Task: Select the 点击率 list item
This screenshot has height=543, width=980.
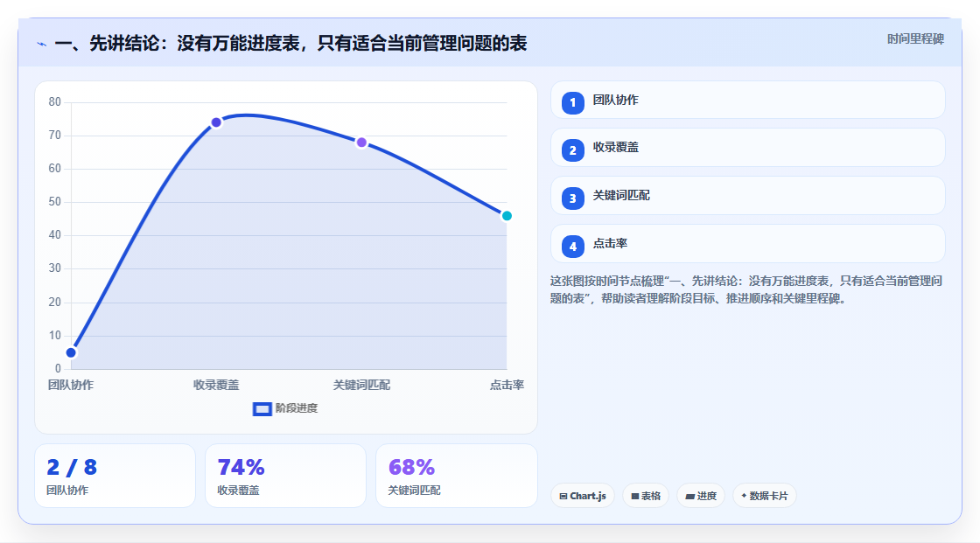Action: click(x=747, y=244)
